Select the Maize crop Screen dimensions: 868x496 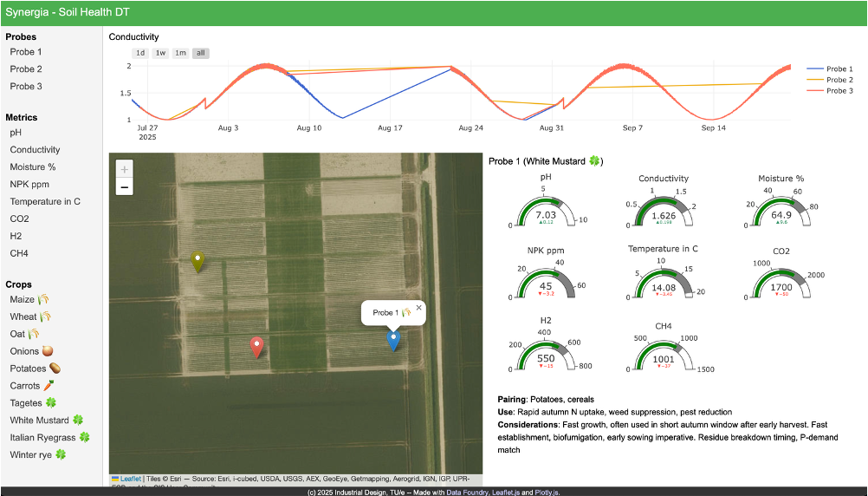pyautogui.click(x=29, y=299)
